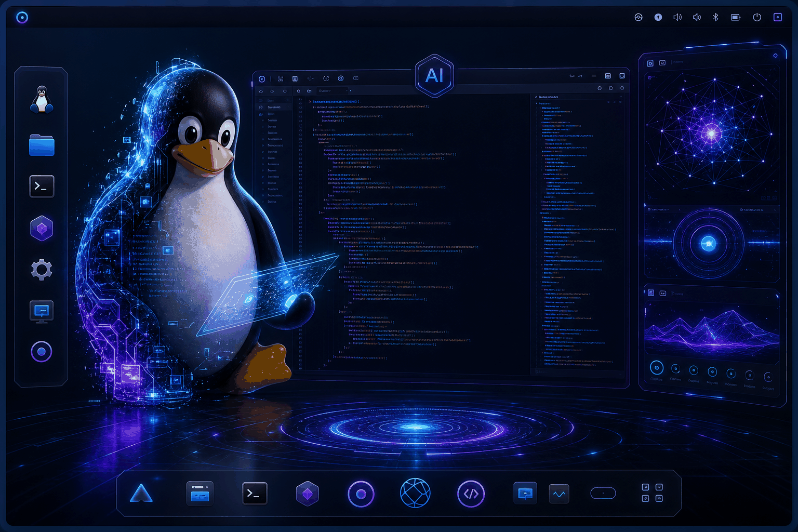The width and height of the screenshot is (798, 532).
Task: Click the Bluetooth icon in the top bar
Action: pyautogui.click(x=715, y=17)
